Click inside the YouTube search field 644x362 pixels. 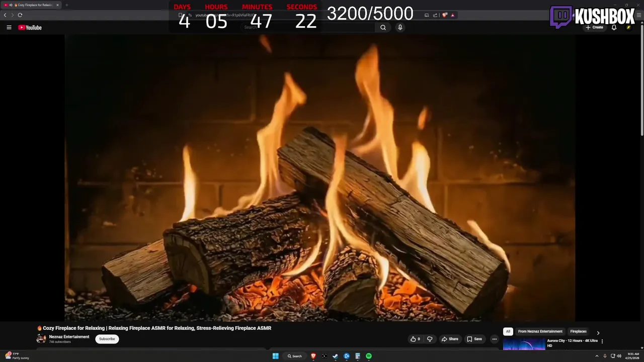(307, 28)
